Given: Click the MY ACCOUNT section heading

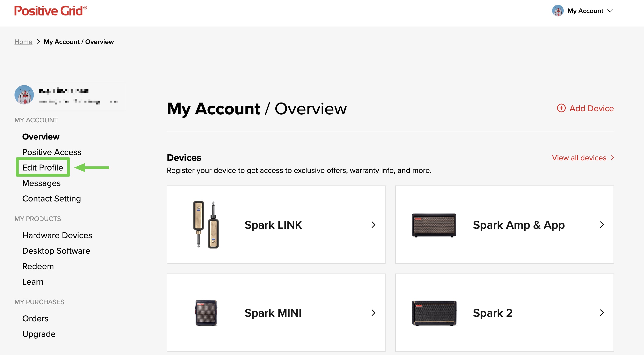Looking at the screenshot, I should tap(36, 120).
